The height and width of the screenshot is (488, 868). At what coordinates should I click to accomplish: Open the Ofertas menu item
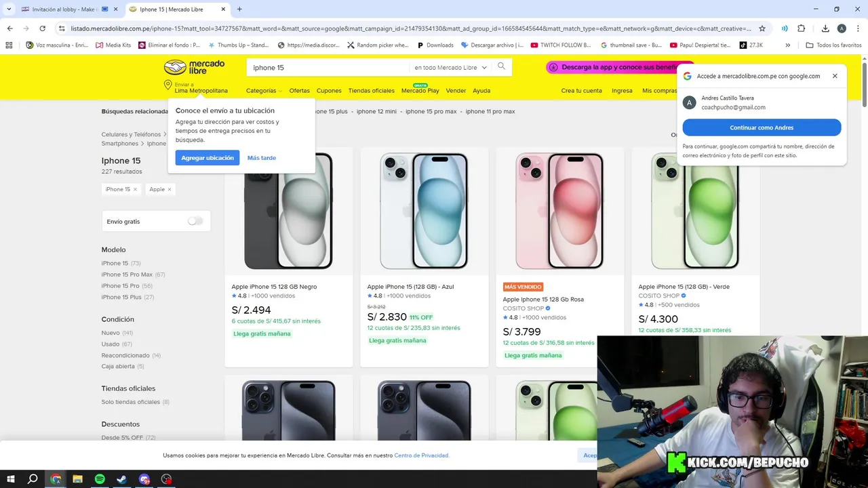pyautogui.click(x=299, y=90)
